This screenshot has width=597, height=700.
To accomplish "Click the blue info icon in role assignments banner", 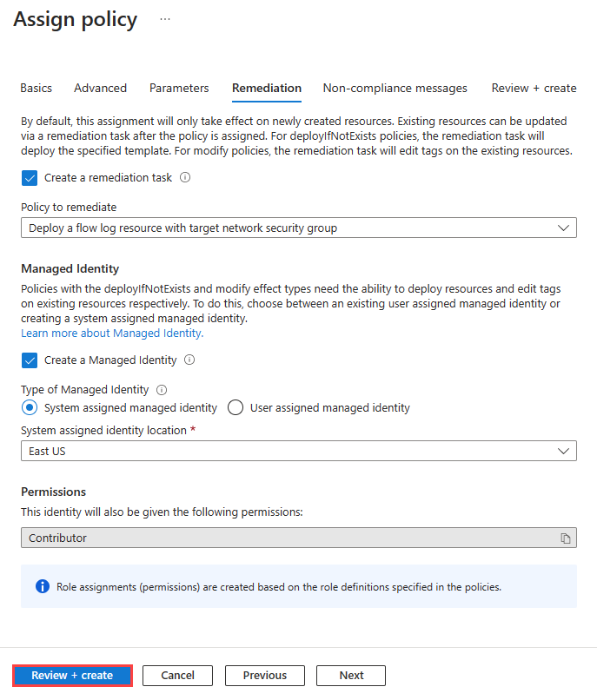I will point(43,586).
